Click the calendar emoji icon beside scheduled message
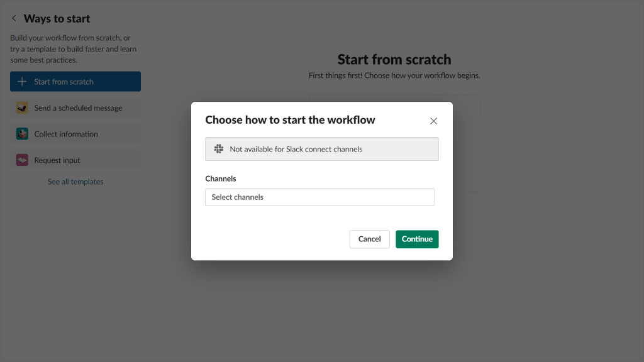 point(21,107)
